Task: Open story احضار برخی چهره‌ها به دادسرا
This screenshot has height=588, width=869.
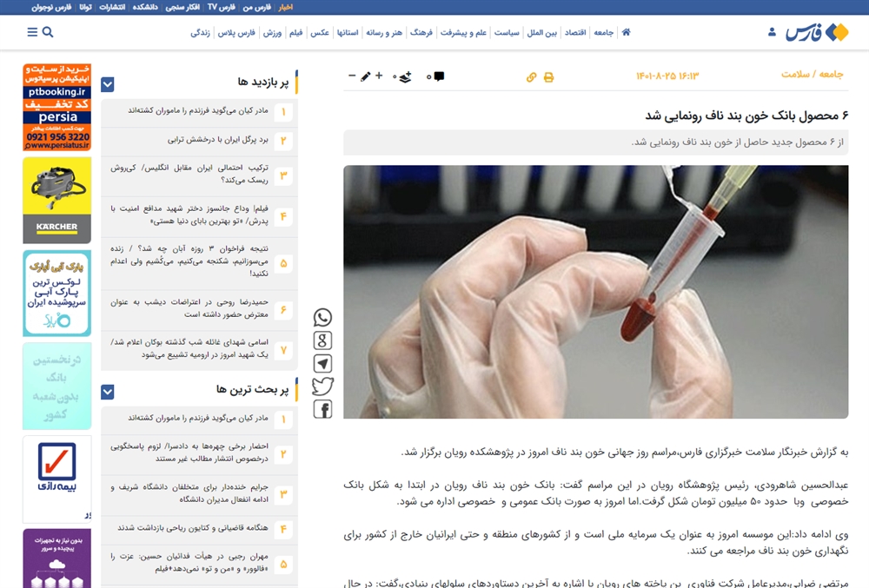Action: tap(189, 453)
